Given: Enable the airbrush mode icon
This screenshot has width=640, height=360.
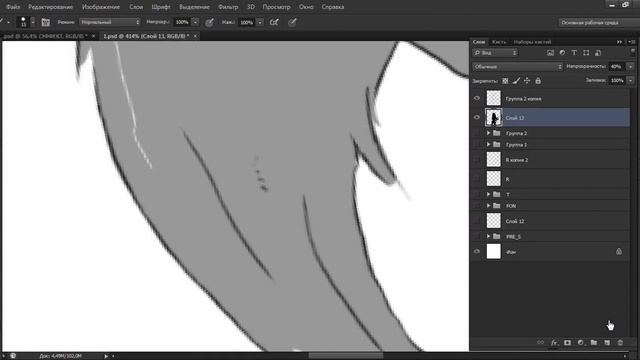Looking at the screenshot, I should pyautogui.click(x=274, y=22).
